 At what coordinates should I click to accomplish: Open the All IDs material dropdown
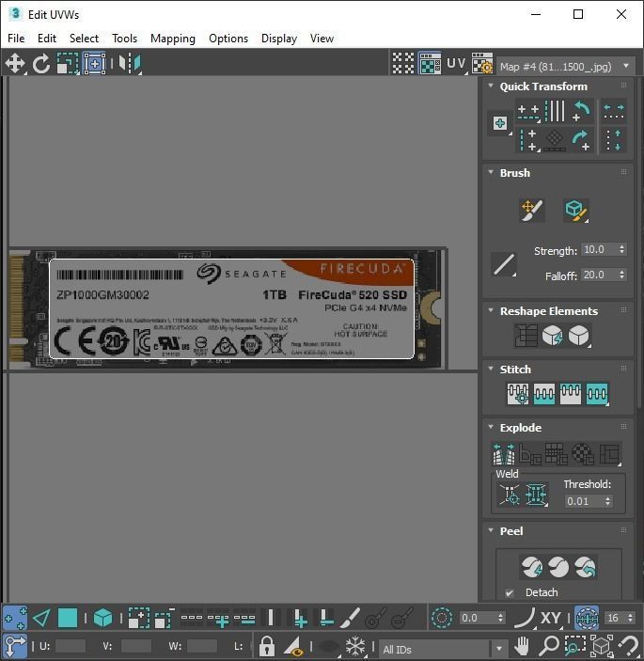coord(444,649)
